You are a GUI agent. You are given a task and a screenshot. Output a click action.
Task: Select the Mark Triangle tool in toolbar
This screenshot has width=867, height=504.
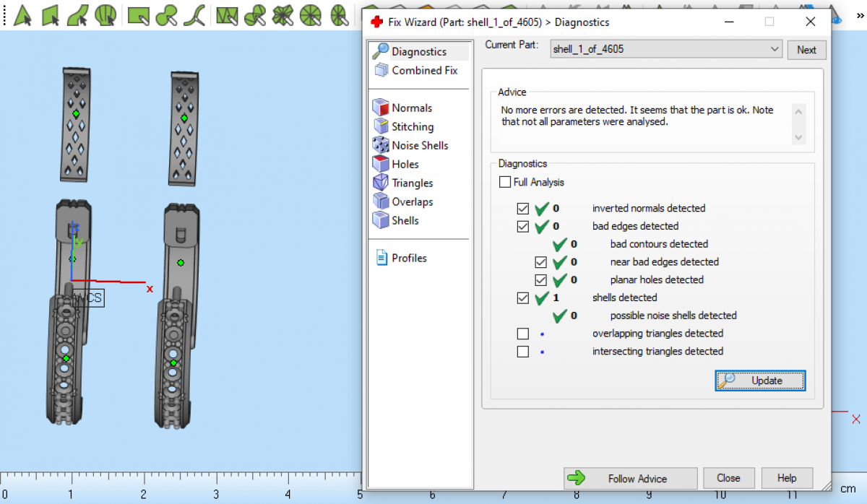click(x=23, y=14)
